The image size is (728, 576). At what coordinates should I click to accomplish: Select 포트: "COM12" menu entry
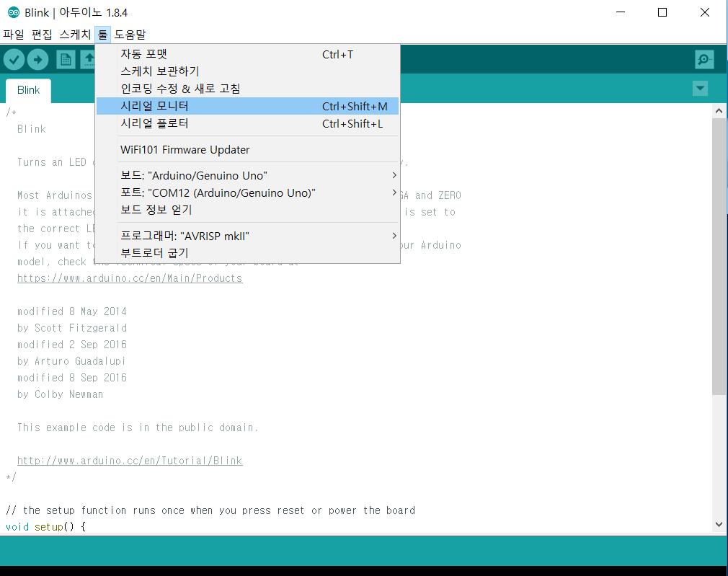click(247, 192)
